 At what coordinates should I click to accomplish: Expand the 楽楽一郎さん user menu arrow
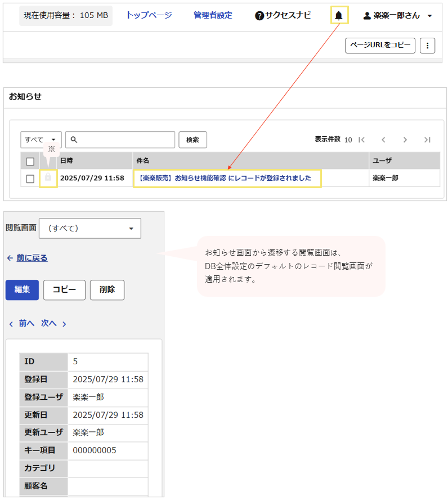pos(429,16)
